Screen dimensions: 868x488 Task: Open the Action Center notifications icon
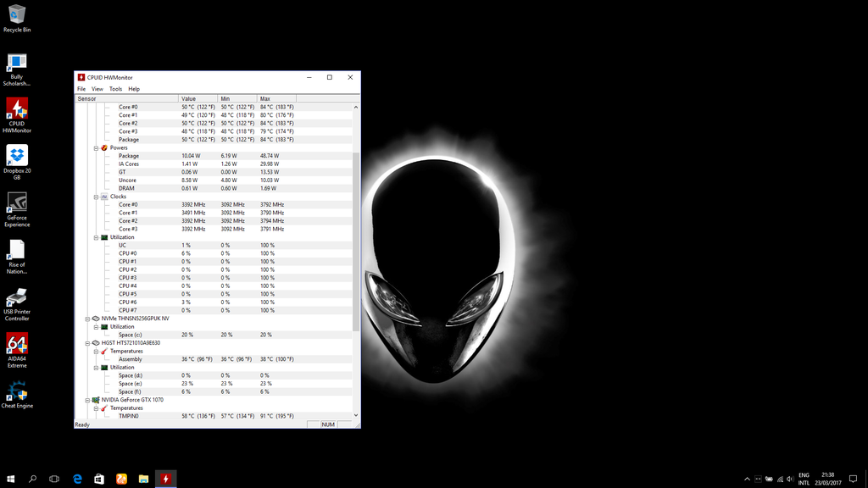pyautogui.click(x=853, y=479)
